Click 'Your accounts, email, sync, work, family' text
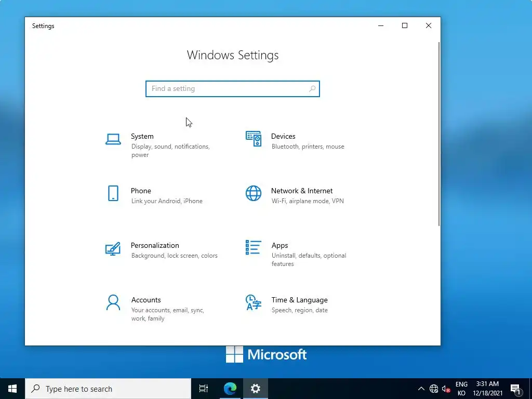 click(168, 314)
